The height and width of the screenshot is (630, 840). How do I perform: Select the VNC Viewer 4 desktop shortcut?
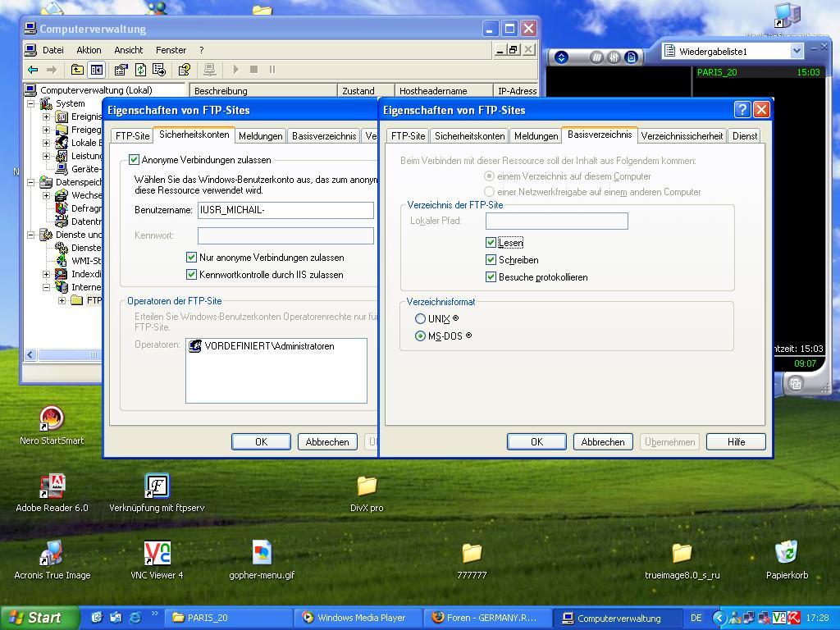(157, 554)
